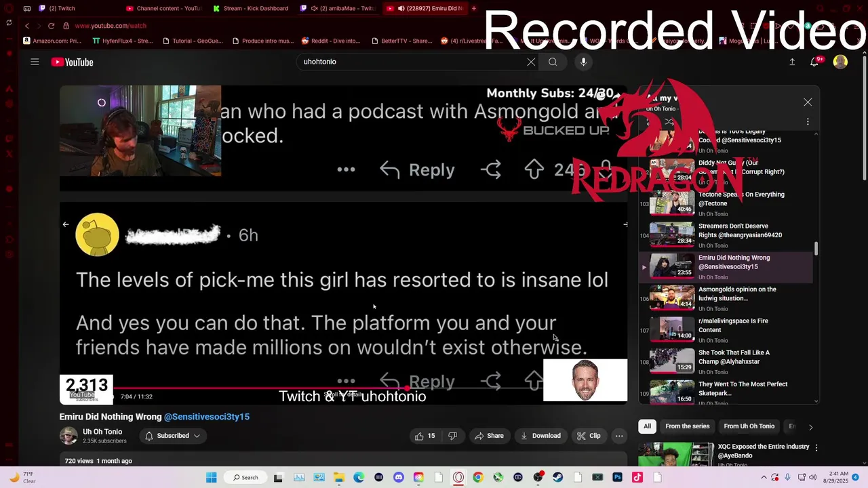Switch to the amibaMae Twitch tab
The width and height of the screenshot is (868, 488).
[x=337, y=8]
